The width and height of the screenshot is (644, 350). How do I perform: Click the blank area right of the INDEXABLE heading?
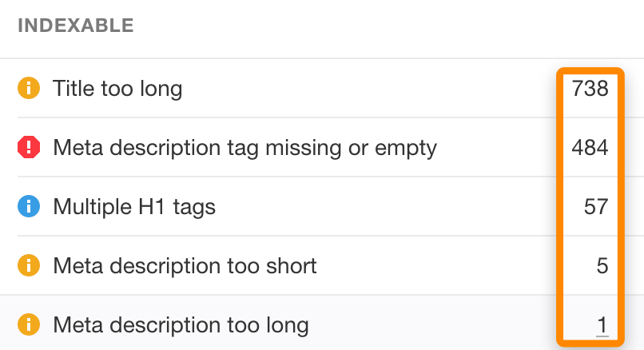(x=384, y=26)
